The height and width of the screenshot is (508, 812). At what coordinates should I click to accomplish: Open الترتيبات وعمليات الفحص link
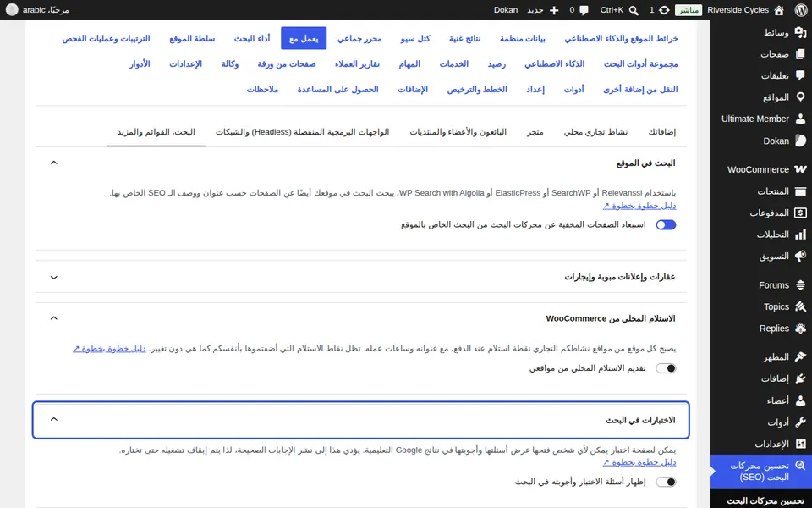tap(106, 38)
